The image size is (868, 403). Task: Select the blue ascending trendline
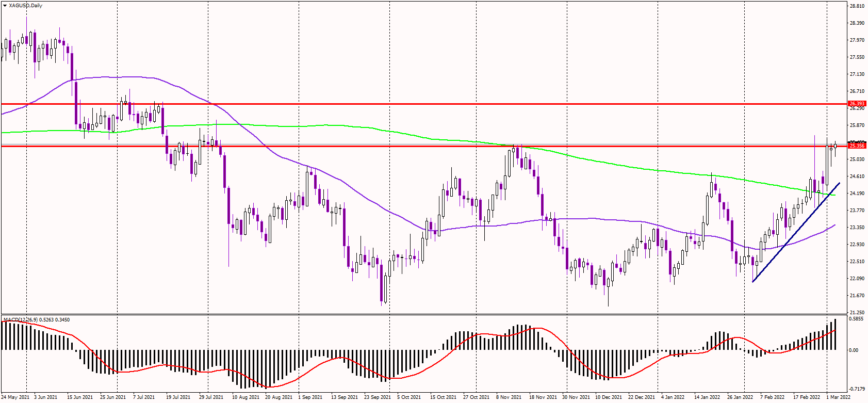click(x=796, y=232)
